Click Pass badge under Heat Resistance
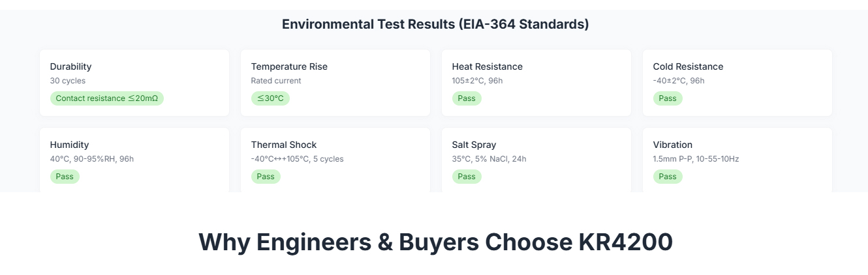868x275 pixels. click(x=467, y=98)
